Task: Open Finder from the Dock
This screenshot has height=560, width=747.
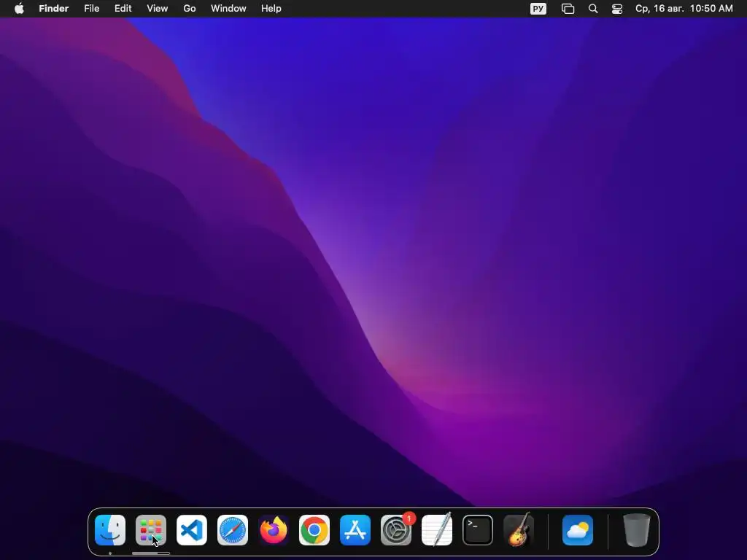Action: coord(110,530)
